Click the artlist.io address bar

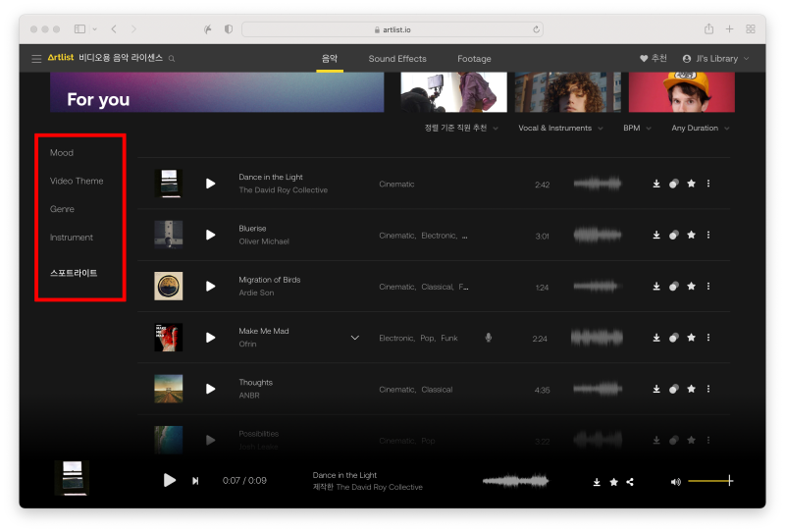click(x=392, y=29)
